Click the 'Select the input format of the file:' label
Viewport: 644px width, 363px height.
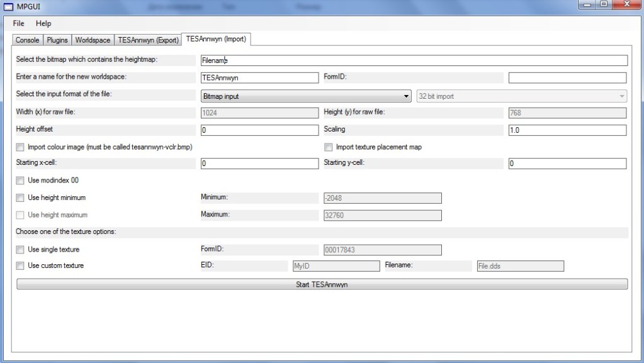(64, 94)
